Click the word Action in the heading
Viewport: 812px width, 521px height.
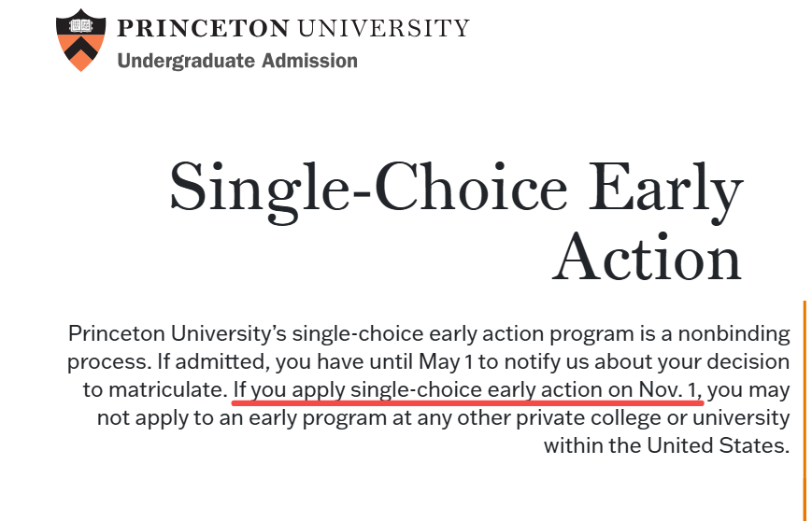pyautogui.click(x=648, y=257)
